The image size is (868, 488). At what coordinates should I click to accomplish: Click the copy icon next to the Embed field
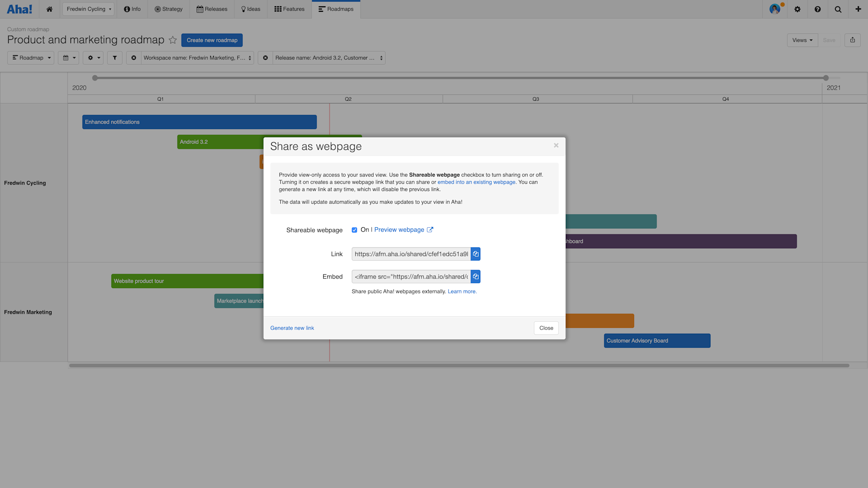(475, 276)
